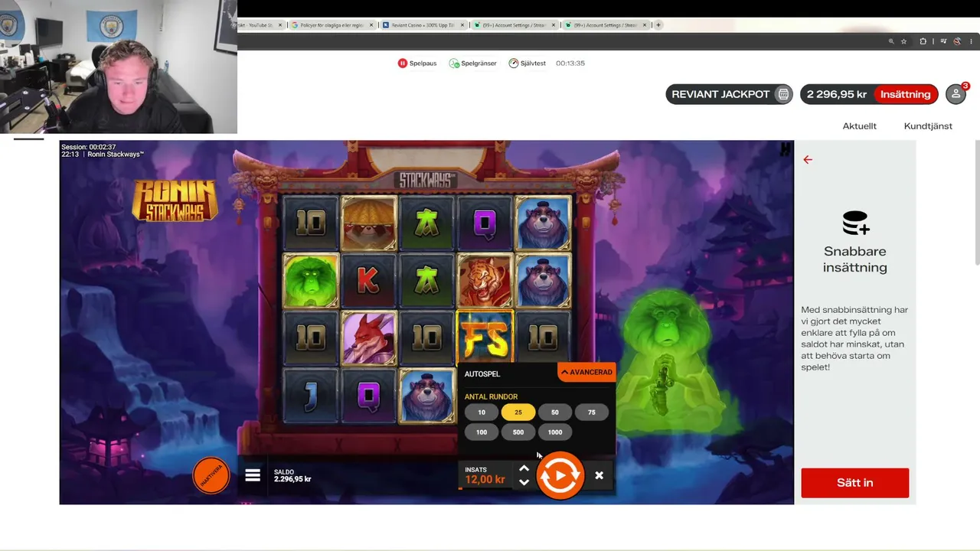Click the Sätt in button
This screenshot has width=980, height=551.
[x=855, y=483]
